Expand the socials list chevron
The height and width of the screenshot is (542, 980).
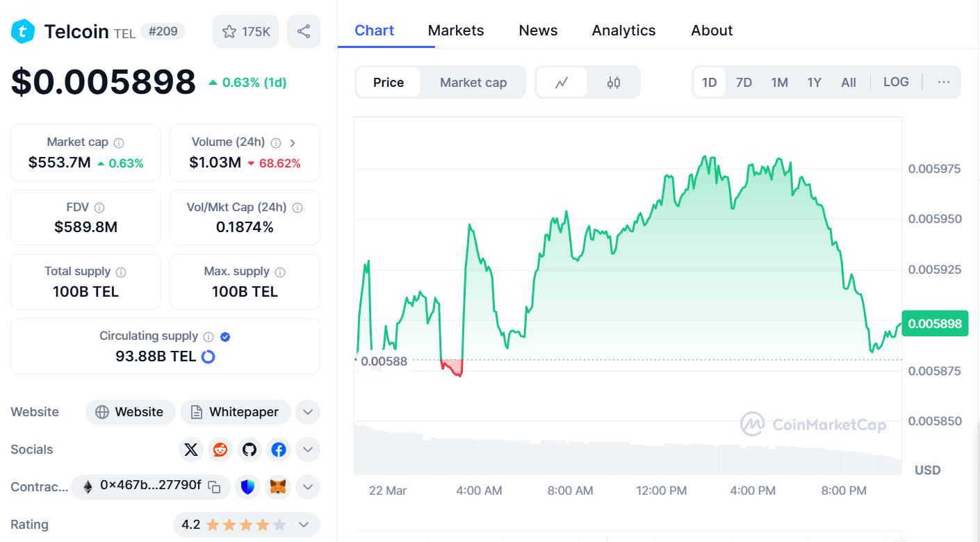(x=308, y=450)
